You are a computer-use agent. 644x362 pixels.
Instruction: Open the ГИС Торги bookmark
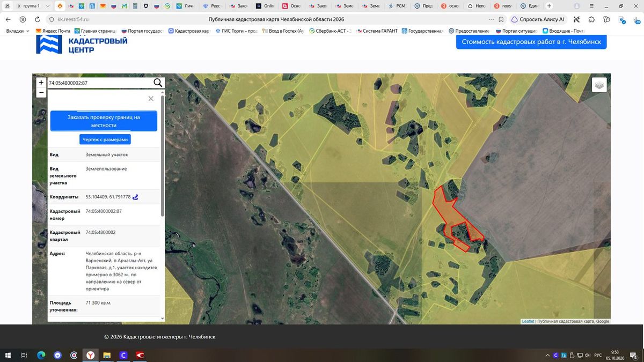pyautogui.click(x=236, y=31)
